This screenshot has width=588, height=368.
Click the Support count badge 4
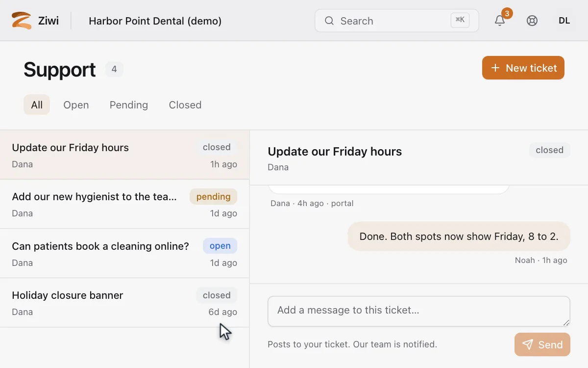point(114,69)
